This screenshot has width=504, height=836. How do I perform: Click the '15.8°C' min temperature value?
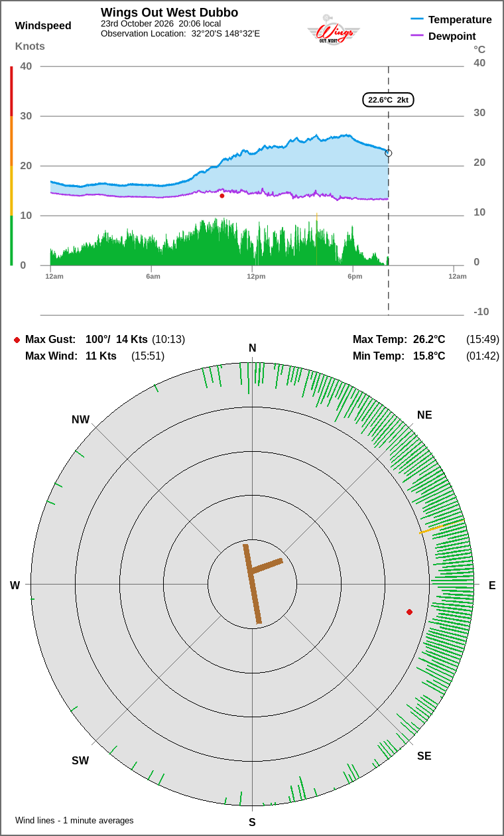429,356
